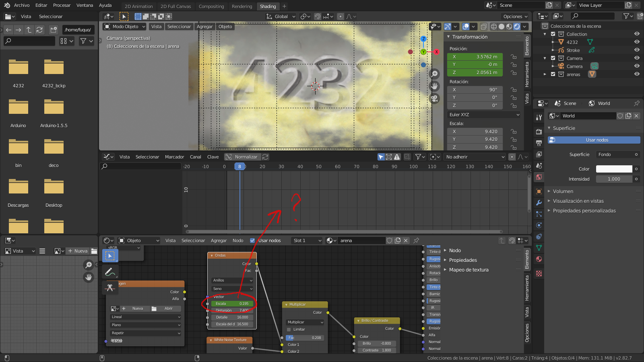
Task: Select the Annotate tool in node editor
Action: pos(110,272)
